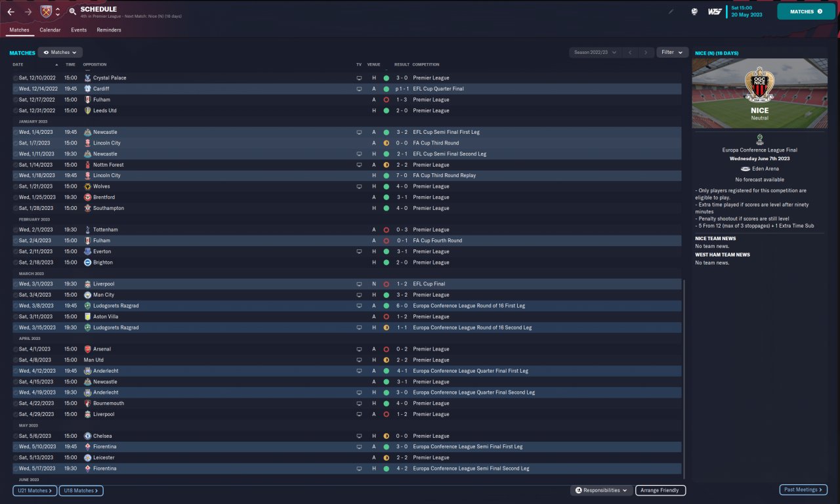Click the Man Utd opposition name

94,360
